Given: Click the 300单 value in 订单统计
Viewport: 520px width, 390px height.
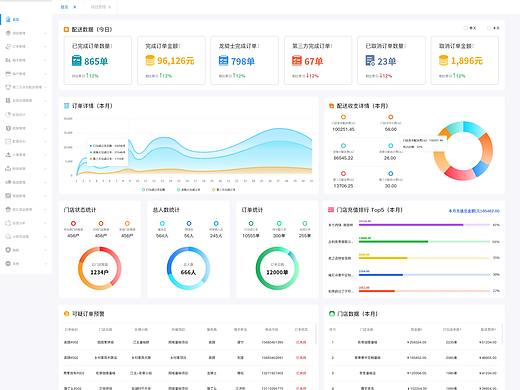Looking at the screenshot, I should click(279, 236).
